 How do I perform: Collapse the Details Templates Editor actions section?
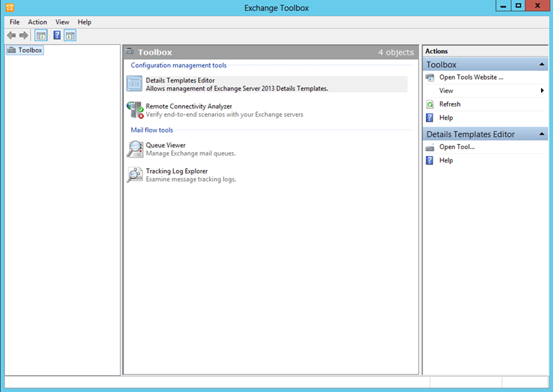tap(542, 134)
